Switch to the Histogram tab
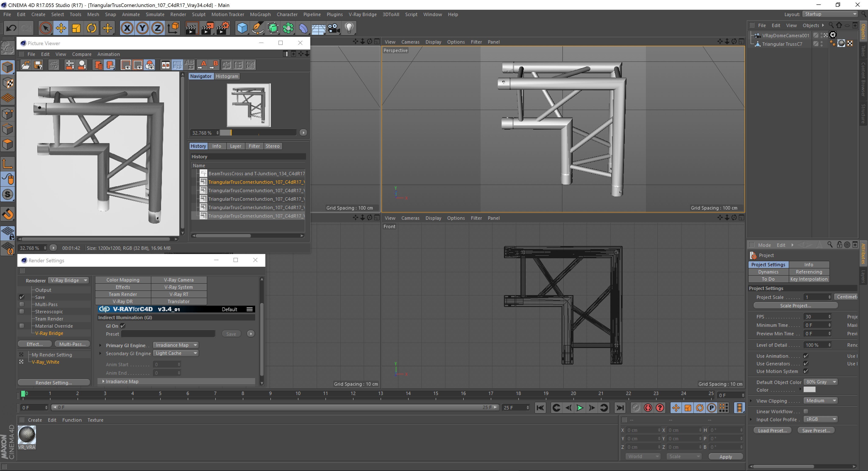 (227, 76)
